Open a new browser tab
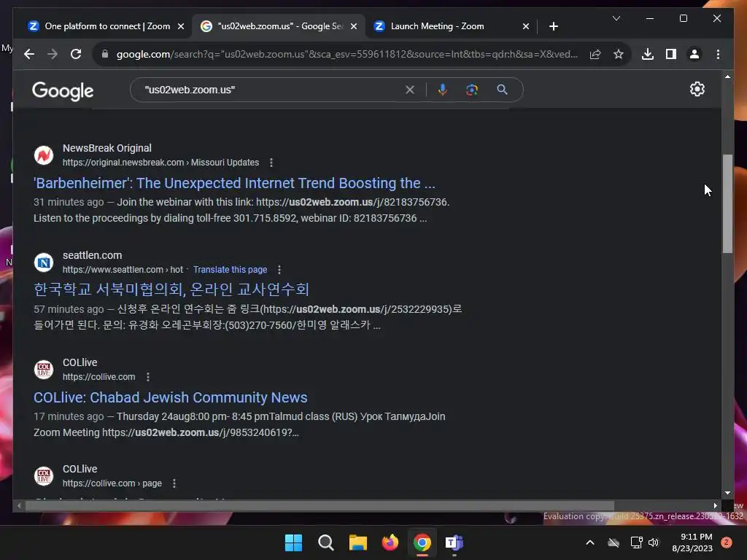 pyautogui.click(x=553, y=26)
